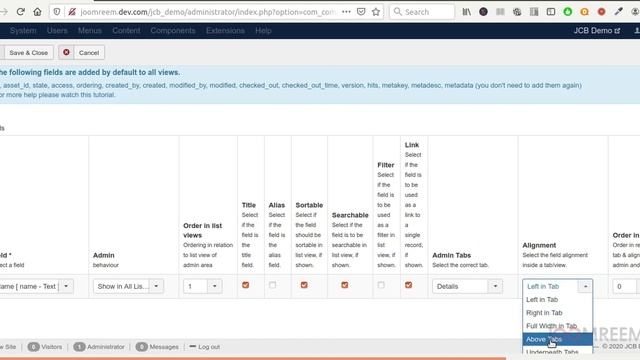This screenshot has width=640, height=360.
Task: Enable the Filter checkbox for name field
Action: 381,285
